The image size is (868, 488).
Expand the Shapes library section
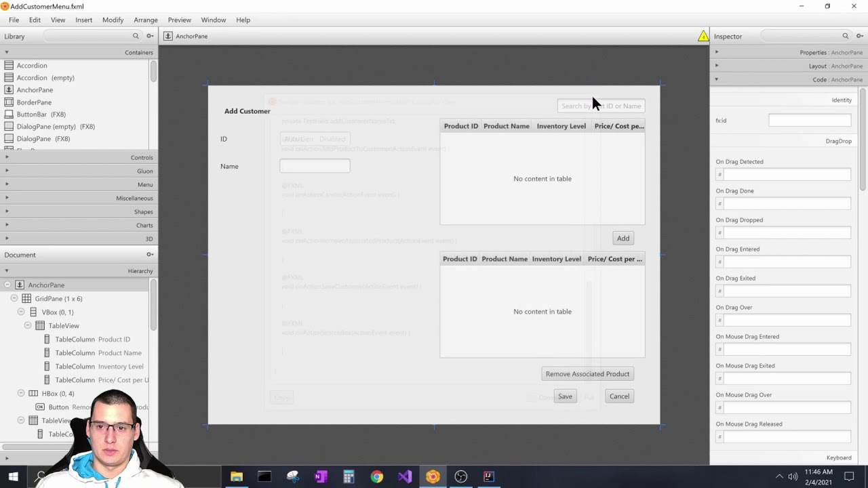tap(79, 211)
